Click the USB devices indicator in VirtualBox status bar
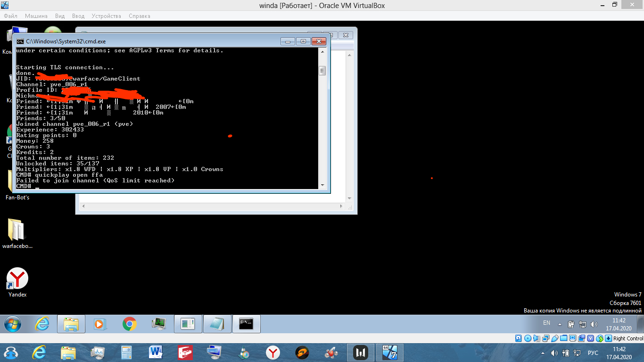644x362 pixels. [554, 338]
